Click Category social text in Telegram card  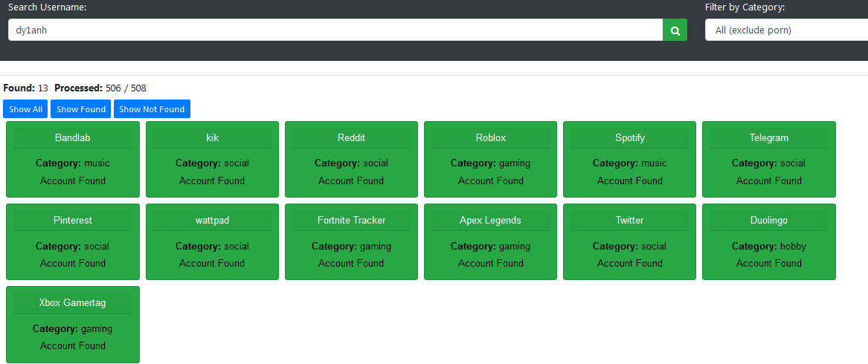[769, 163]
